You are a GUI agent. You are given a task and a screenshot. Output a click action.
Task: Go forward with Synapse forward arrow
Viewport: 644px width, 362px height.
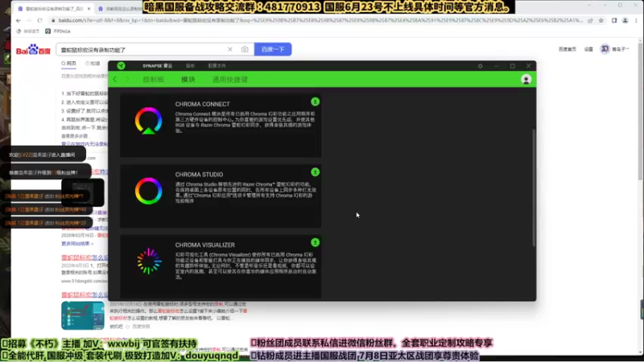pyautogui.click(x=127, y=80)
